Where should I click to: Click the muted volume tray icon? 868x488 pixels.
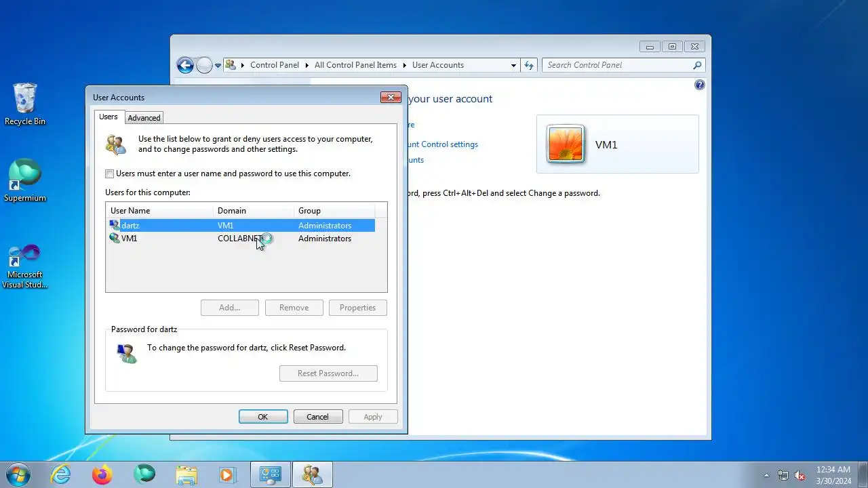800,475
